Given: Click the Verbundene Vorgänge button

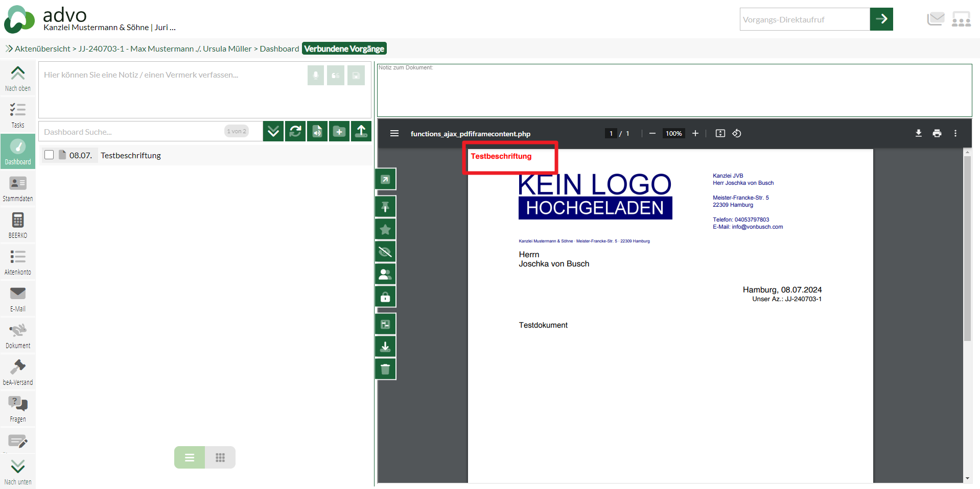Looking at the screenshot, I should click(344, 48).
